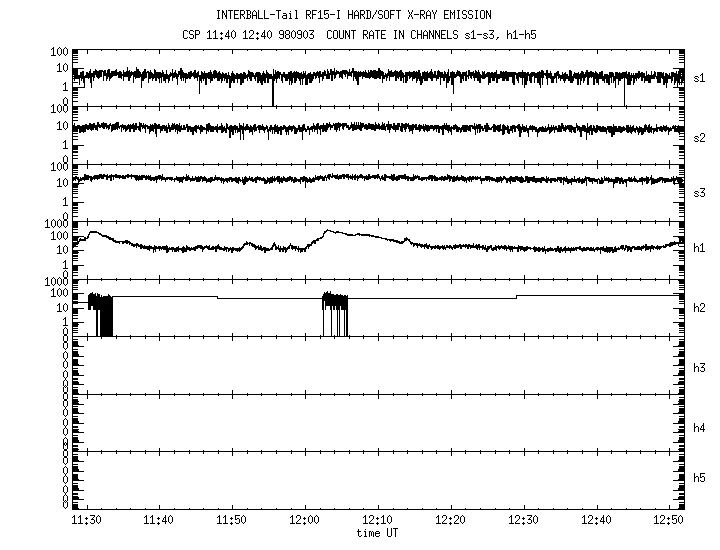The height and width of the screenshot is (550, 720).
Task: Click the 12:20 time axis label
Action: pyautogui.click(x=451, y=520)
